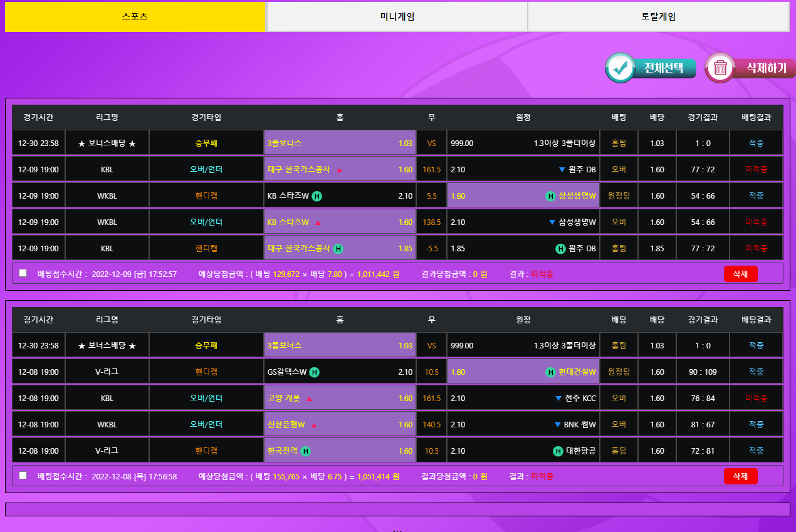Click the checkmark icon on 전체선택
This screenshot has height=532, width=796.
coord(621,68)
